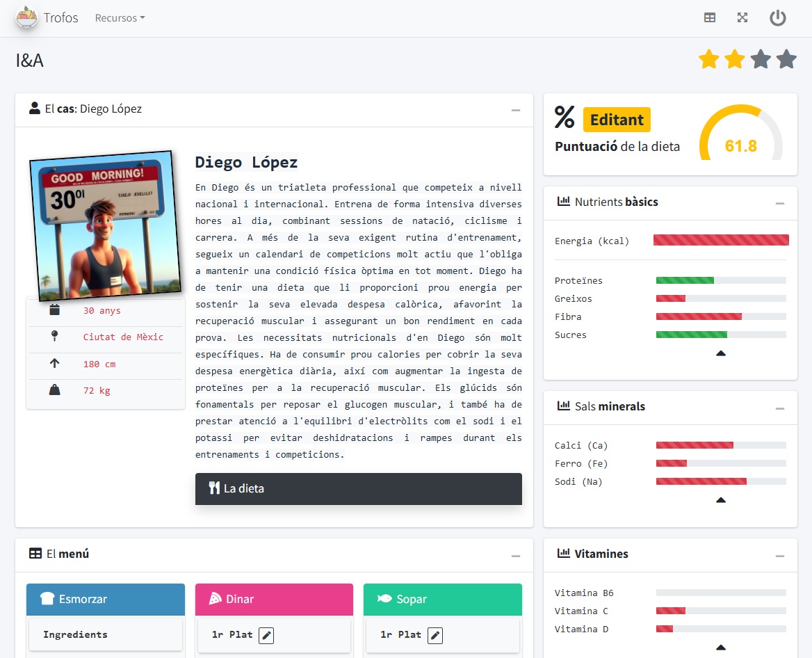The width and height of the screenshot is (812, 658).
Task: Click the Fibra progress bar
Action: coord(721,316)
